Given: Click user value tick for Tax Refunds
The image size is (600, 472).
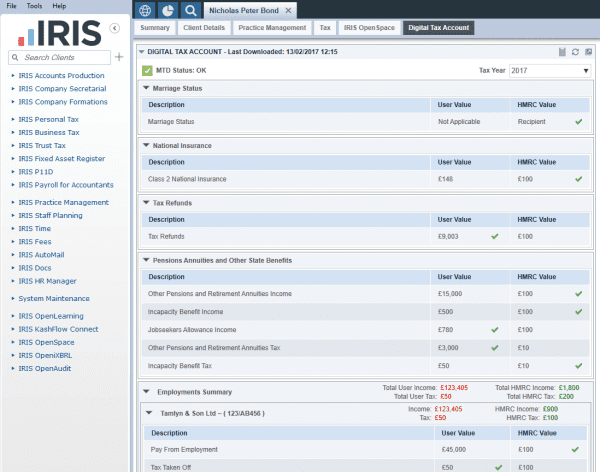Looking at the screenshot, I should click(495, 237).
